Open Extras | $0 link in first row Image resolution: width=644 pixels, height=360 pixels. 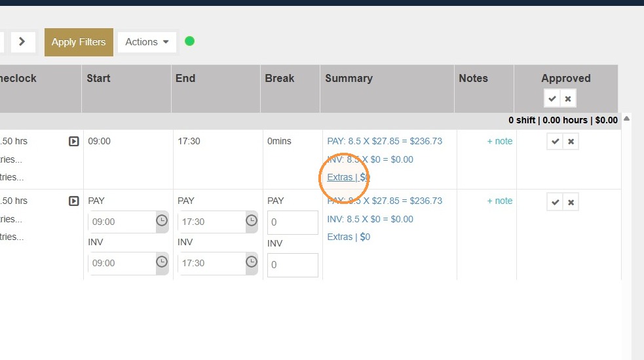pos(349,177)
